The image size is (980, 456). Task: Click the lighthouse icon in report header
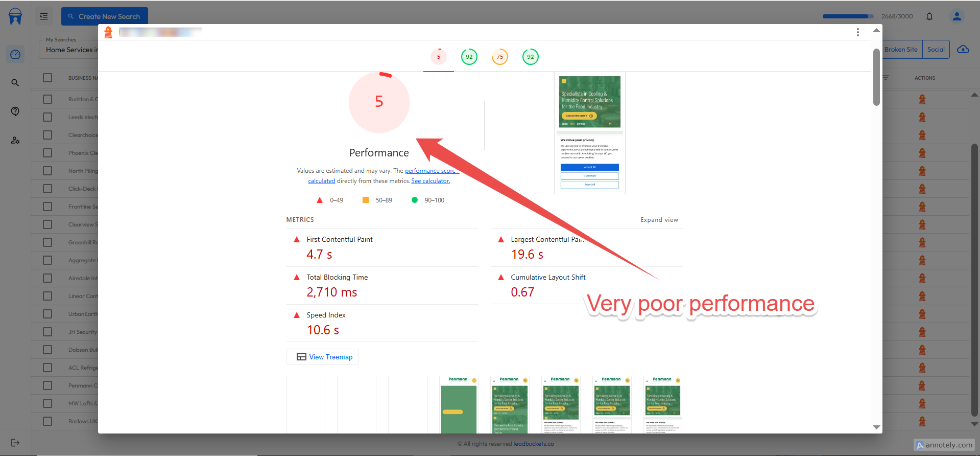(x=108, y=32)
